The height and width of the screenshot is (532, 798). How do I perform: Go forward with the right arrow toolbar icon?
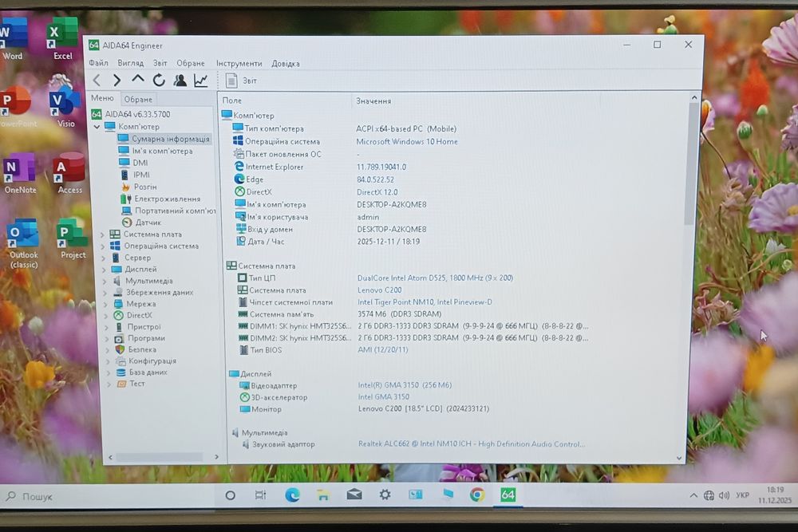(117, 80)
